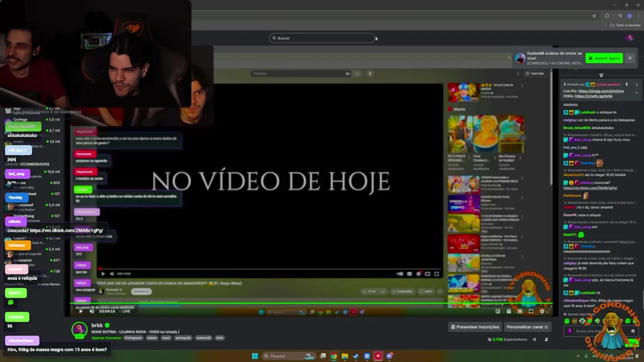The width and height of the screenshot is (644, 362).
Task: Dismiss the Fusion88 live notification
Action: coord(629,58)
